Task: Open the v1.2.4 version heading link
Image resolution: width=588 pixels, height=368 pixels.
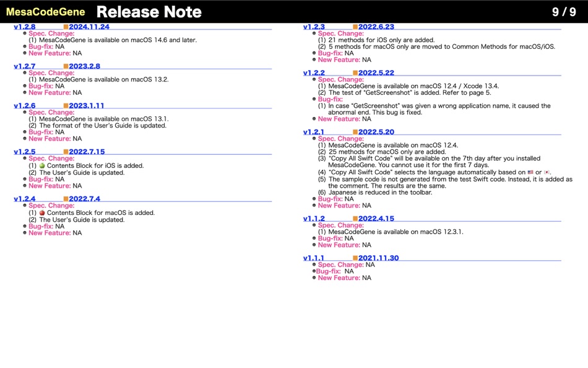Action: 24,199
